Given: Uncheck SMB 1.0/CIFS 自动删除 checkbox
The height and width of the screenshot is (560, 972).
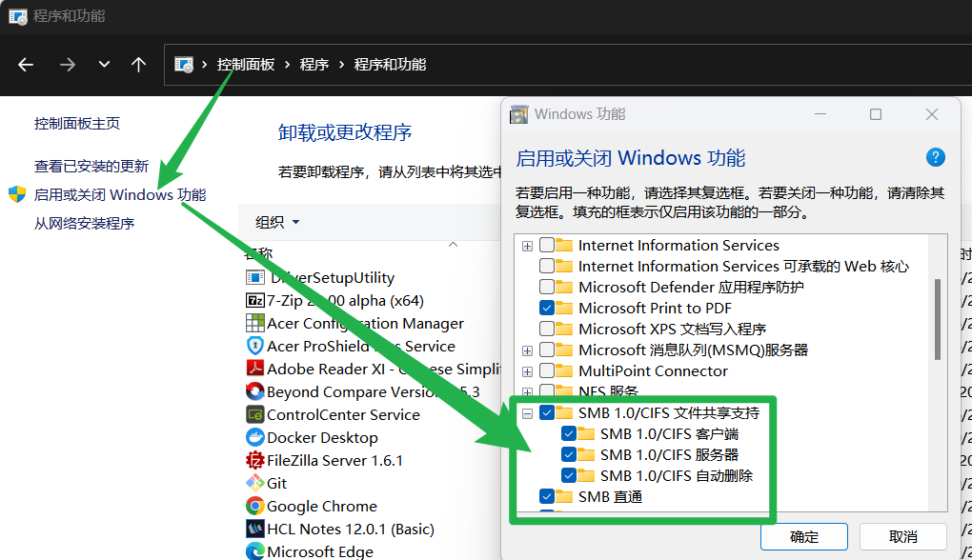Looking at the screenshot, I should coord(569,476).
